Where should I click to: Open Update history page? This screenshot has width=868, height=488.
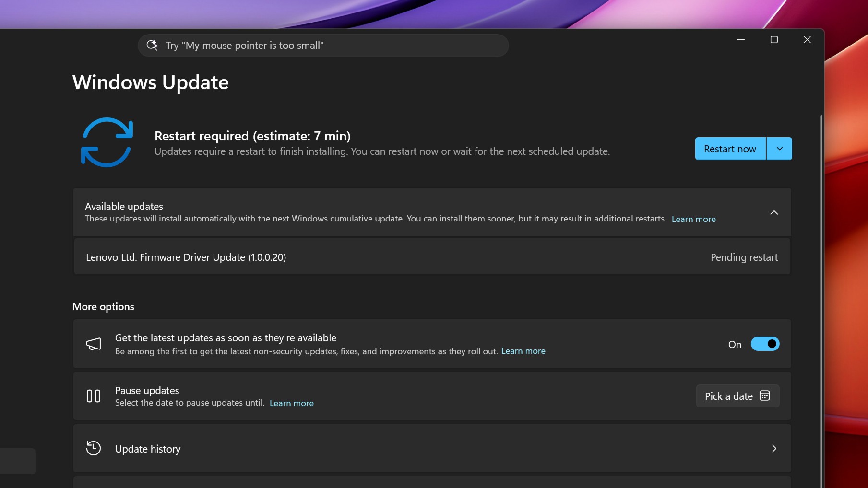[x=432, y=449]
